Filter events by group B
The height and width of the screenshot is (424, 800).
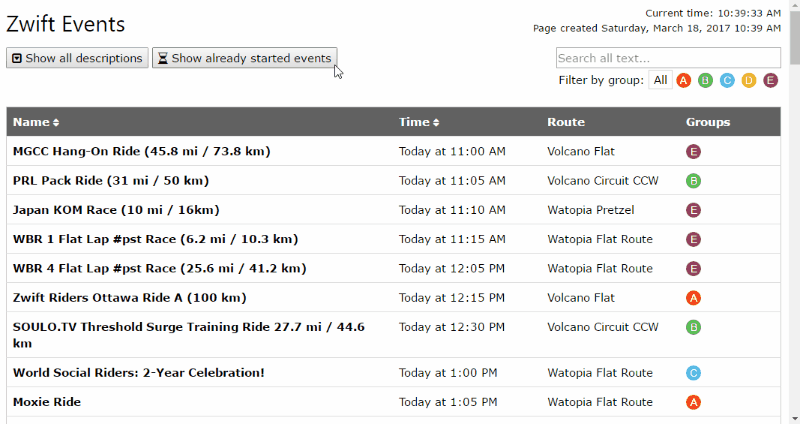705,80
